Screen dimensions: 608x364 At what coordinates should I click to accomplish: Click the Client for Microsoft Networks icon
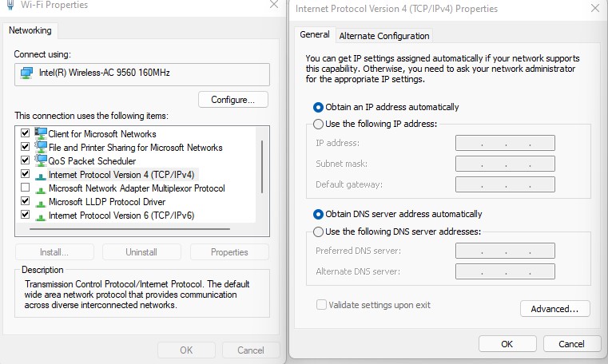(41, 133)
